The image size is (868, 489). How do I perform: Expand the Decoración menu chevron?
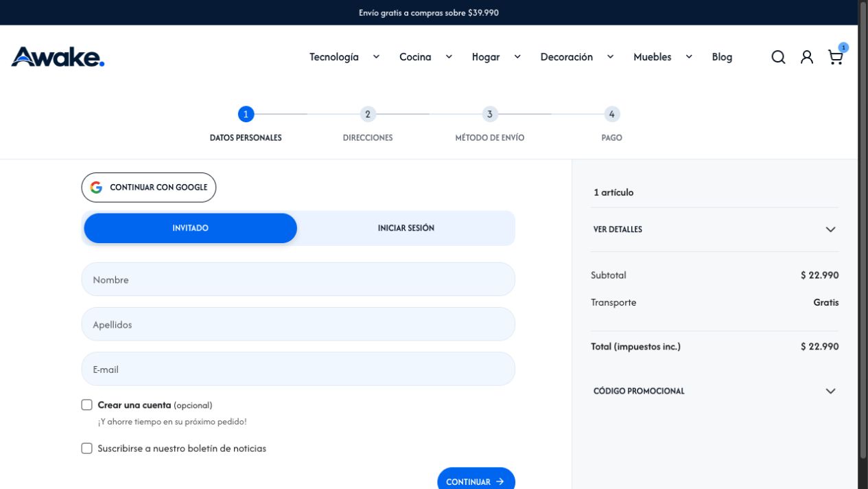coord(610,57)
